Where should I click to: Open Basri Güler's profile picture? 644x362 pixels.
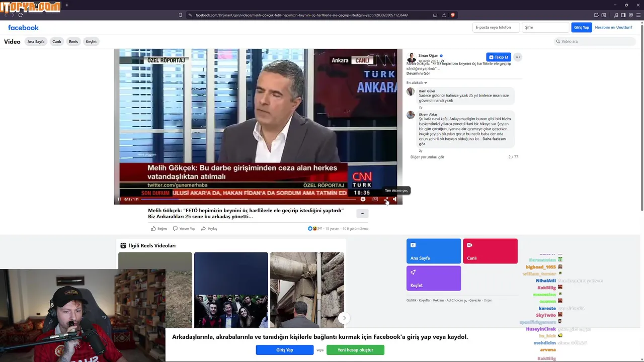(x=411, y=92)
